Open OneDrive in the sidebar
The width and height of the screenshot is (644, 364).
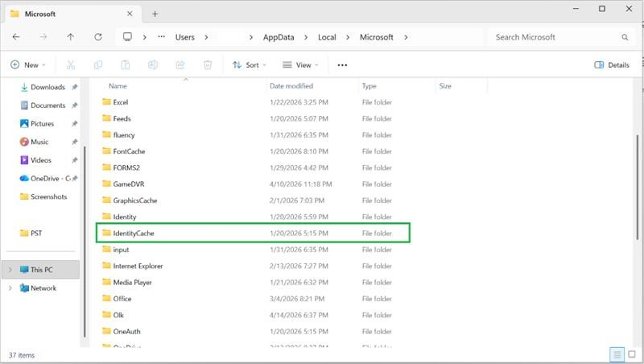pyautogui.click(x=45, y=178)
